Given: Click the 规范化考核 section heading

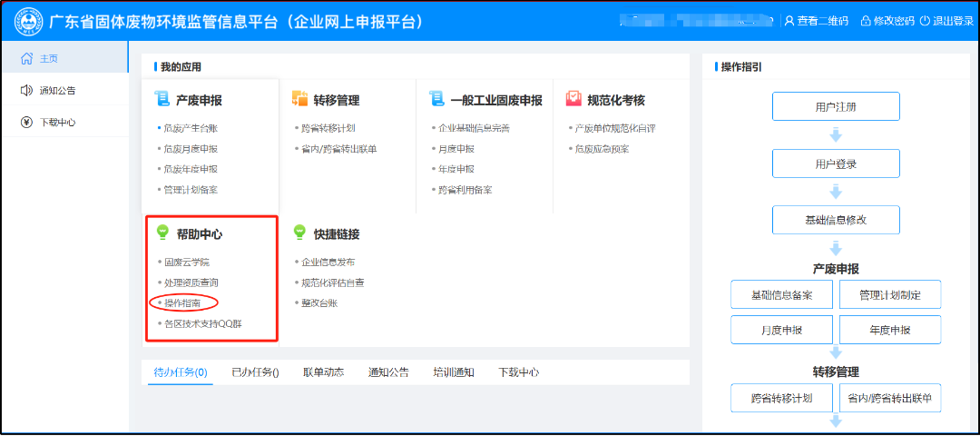Looking at the screenshot, I should 616,100.
